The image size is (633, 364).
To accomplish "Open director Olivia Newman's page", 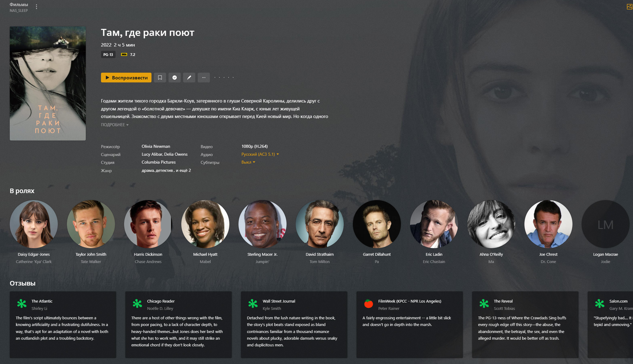I will pos(156,146).
